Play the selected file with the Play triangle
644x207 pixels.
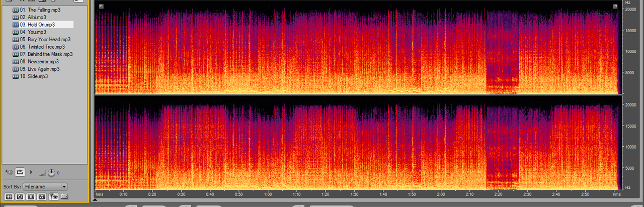pyautogui.click(x=31, y=172)
